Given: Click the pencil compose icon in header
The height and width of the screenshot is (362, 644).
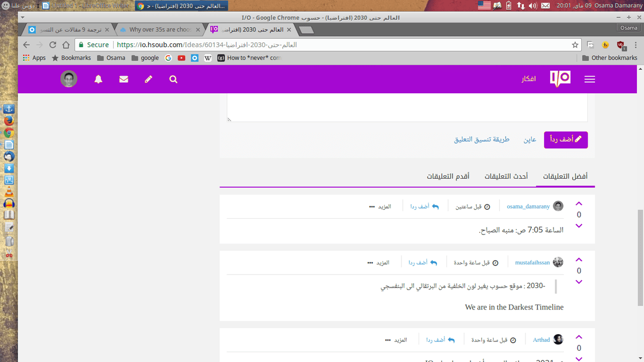Looking at the screenshot, I should coord(149,79).
